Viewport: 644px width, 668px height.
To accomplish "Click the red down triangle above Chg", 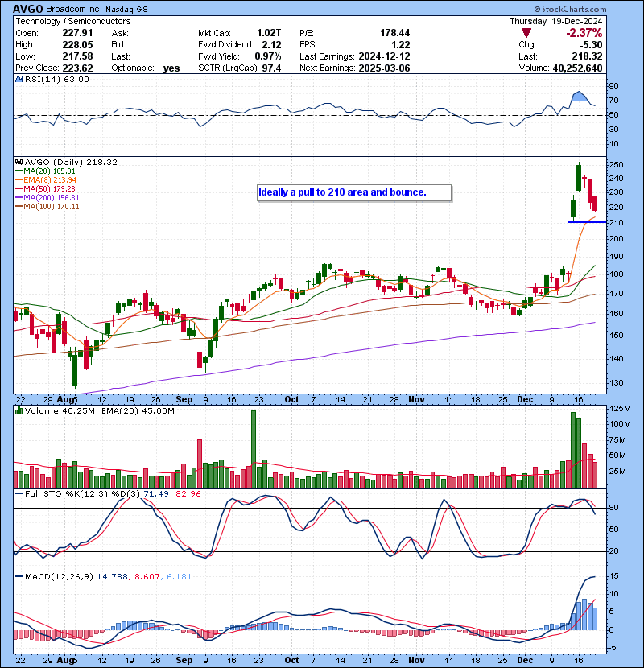I will point(526,33).
